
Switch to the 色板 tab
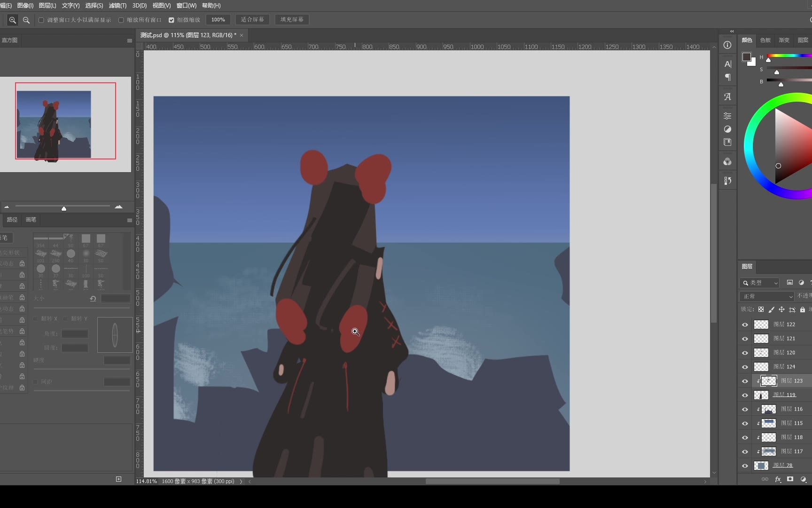[x=765, y=40]
